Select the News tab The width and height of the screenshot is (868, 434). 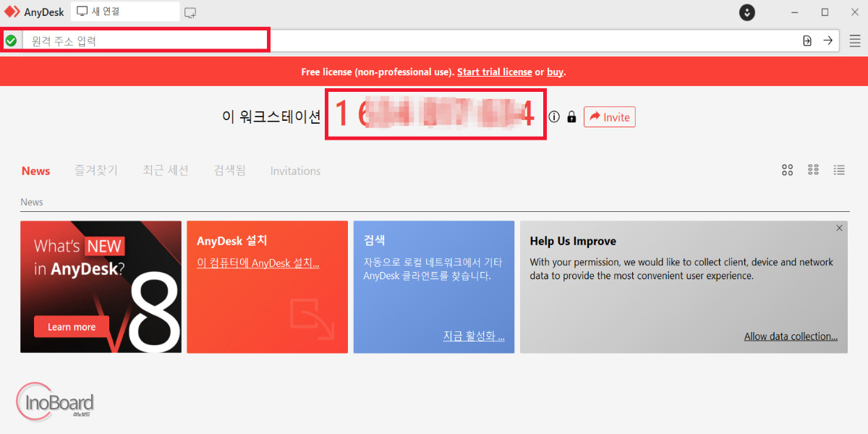pos(35,171)
